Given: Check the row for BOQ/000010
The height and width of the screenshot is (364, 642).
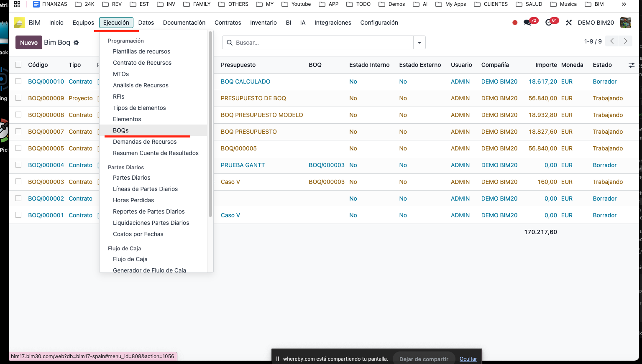Looking at the screenshot, I should (18, 81).
